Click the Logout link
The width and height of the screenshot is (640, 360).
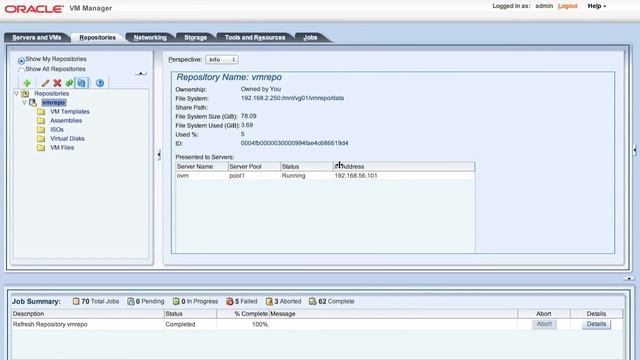(567, 6)
